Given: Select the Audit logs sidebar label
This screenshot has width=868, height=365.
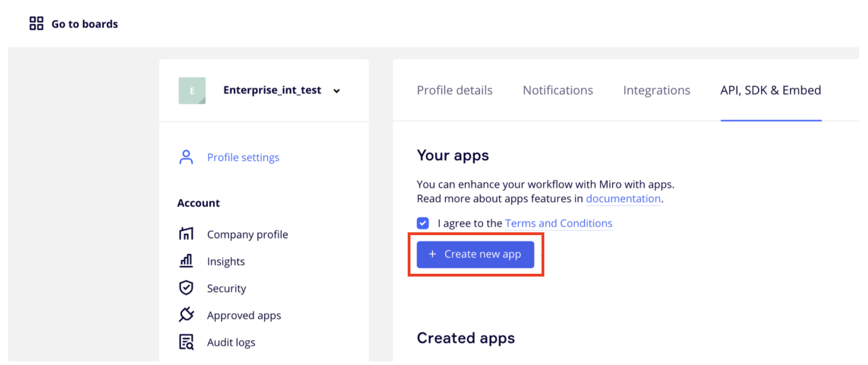Looking at the screenshot, I should click(231, 342).
